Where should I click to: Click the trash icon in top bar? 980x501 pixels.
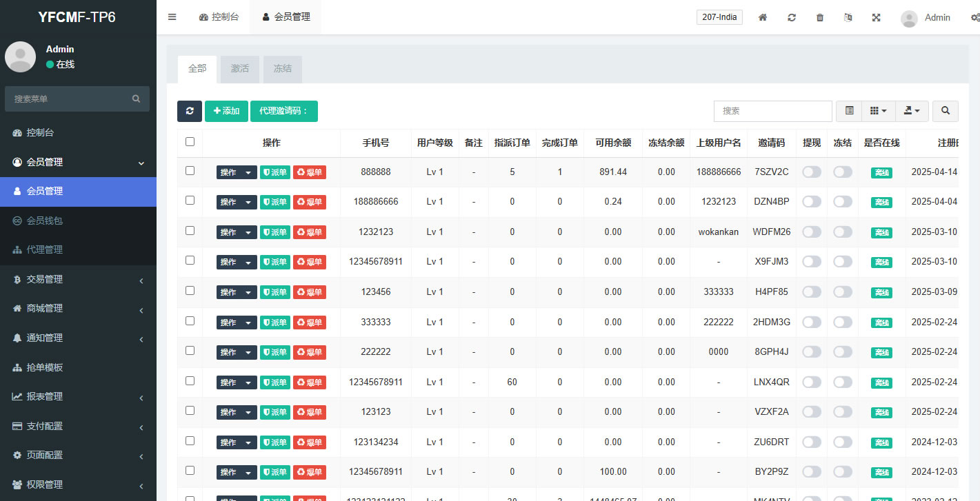coord(820,17)
